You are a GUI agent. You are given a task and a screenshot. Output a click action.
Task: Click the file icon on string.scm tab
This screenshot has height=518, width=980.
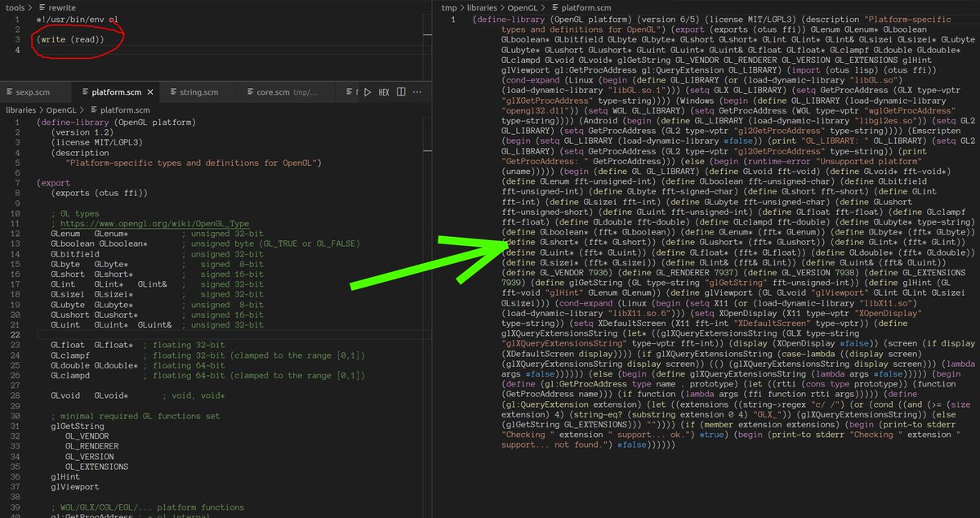pyautogui.click(x=173, y=92)
